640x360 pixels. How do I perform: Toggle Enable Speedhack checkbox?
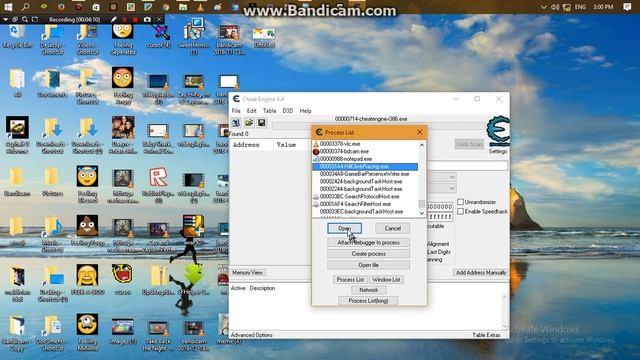[460, 211]
